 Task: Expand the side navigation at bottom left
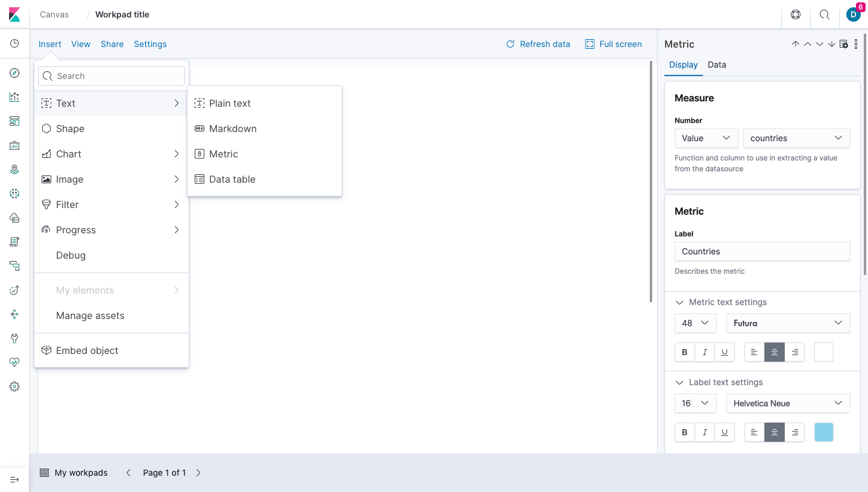pyautogui.click(x=14, y=479)
